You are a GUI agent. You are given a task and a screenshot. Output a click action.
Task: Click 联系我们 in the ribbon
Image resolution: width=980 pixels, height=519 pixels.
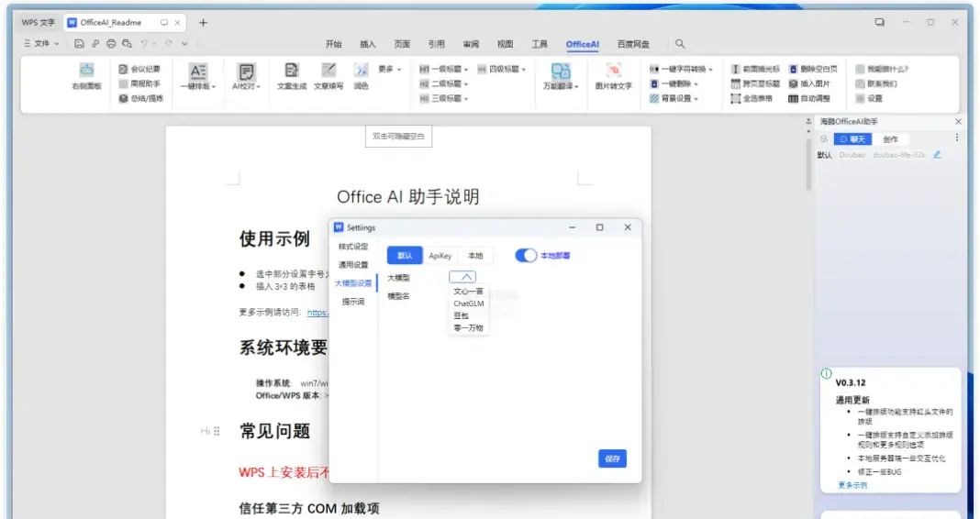[x=876, y=83]
